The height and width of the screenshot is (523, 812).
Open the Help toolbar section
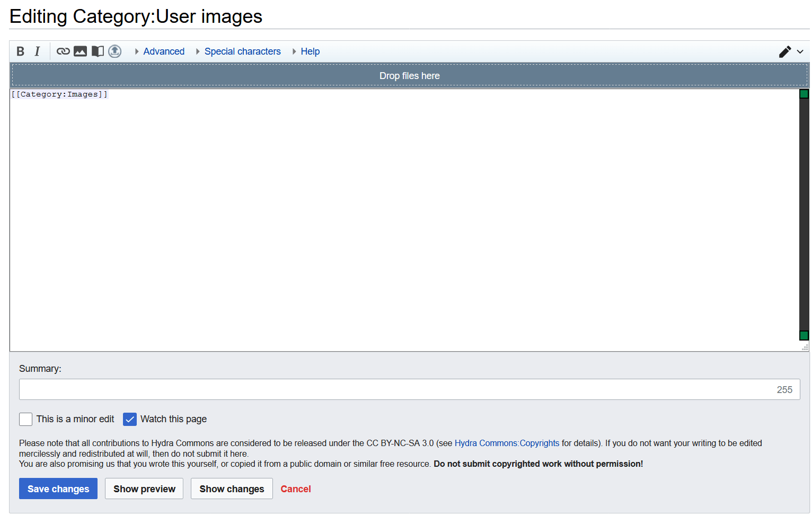click(310, 51)
